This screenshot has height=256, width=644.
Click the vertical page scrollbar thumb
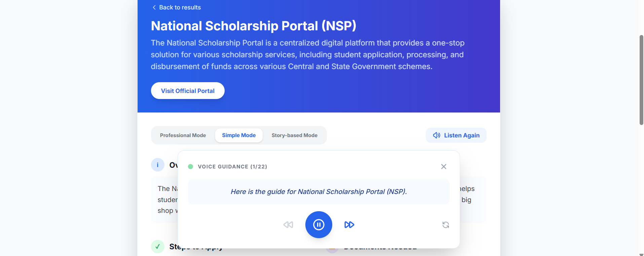641,80
